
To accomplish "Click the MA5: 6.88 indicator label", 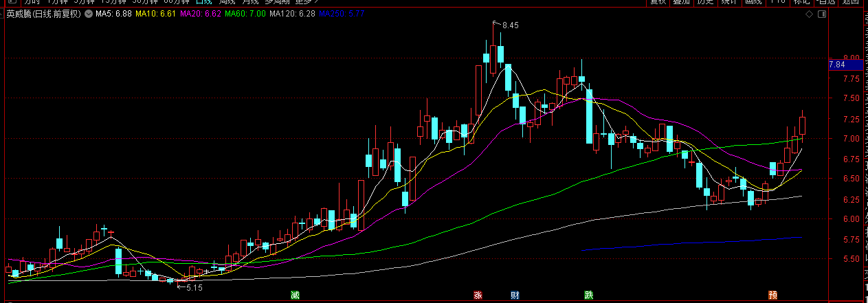I will [113, 13].
